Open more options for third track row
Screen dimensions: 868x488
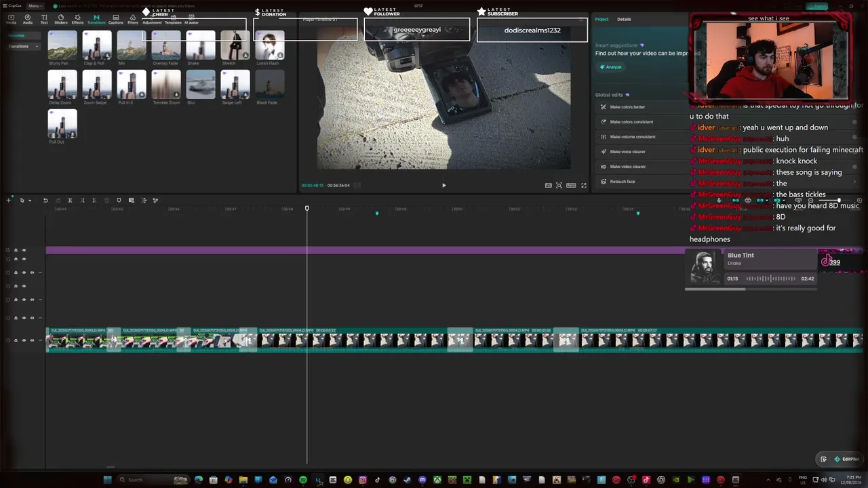coord(40,272)
